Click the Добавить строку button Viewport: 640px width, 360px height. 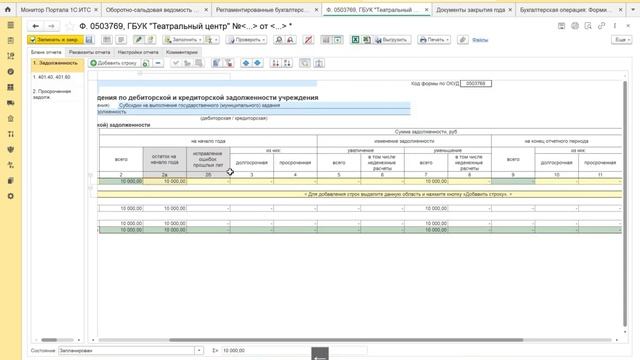coord(113,63)
